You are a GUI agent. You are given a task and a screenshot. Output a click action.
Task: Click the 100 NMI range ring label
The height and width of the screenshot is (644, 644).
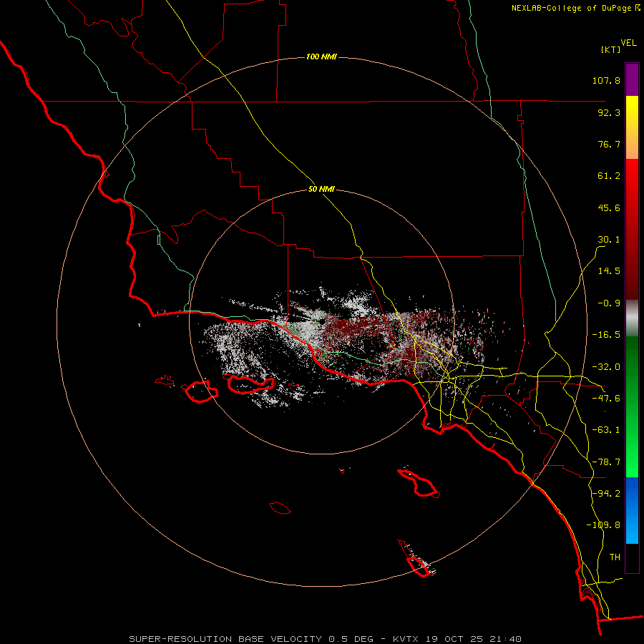coord(321,57)
